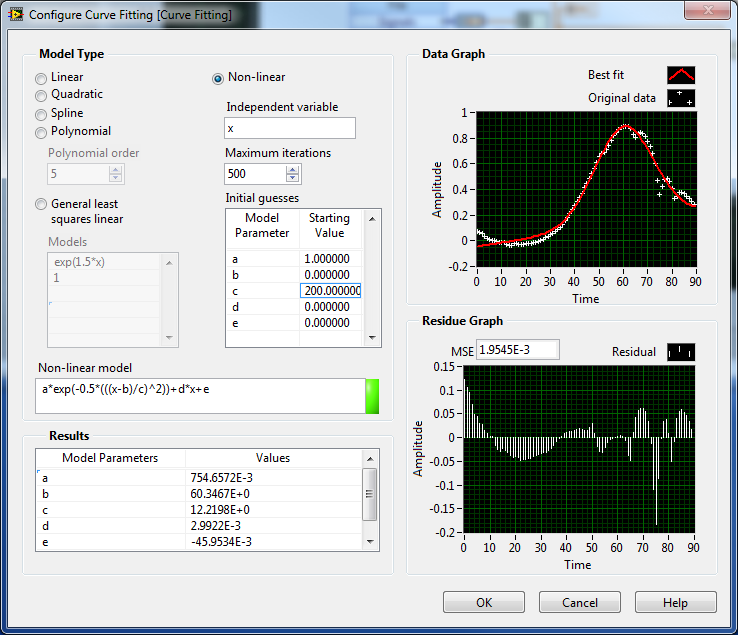Screen dimensions: 738x635
Task: Click the OK button
Action: pos(484,603)
